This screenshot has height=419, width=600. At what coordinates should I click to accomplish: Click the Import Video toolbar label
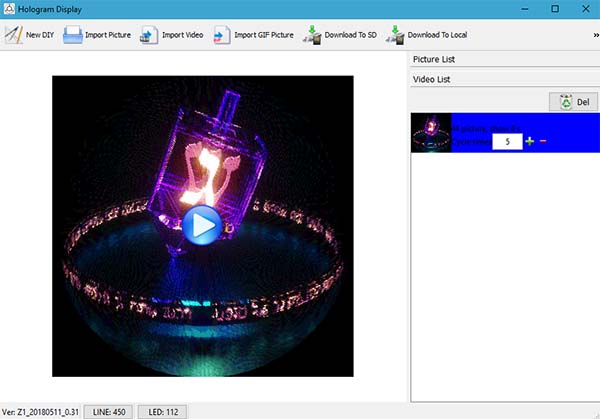tap(183, 35)
